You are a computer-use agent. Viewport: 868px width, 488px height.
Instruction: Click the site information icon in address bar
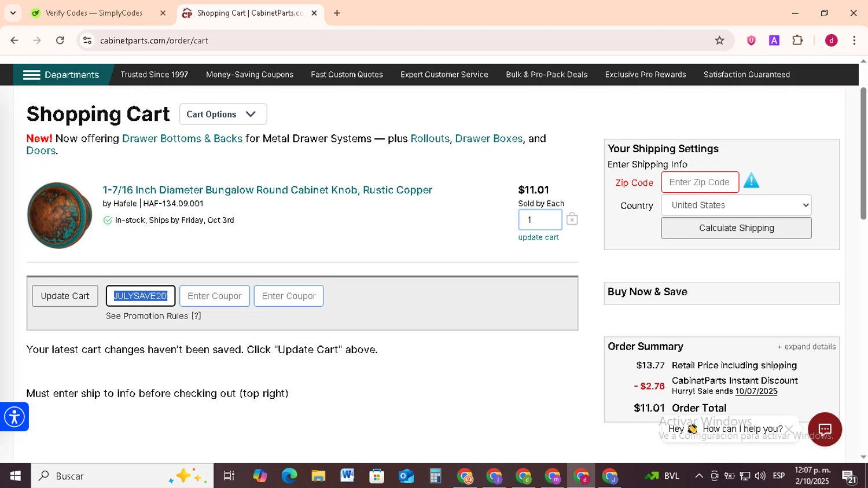[87, 41]
